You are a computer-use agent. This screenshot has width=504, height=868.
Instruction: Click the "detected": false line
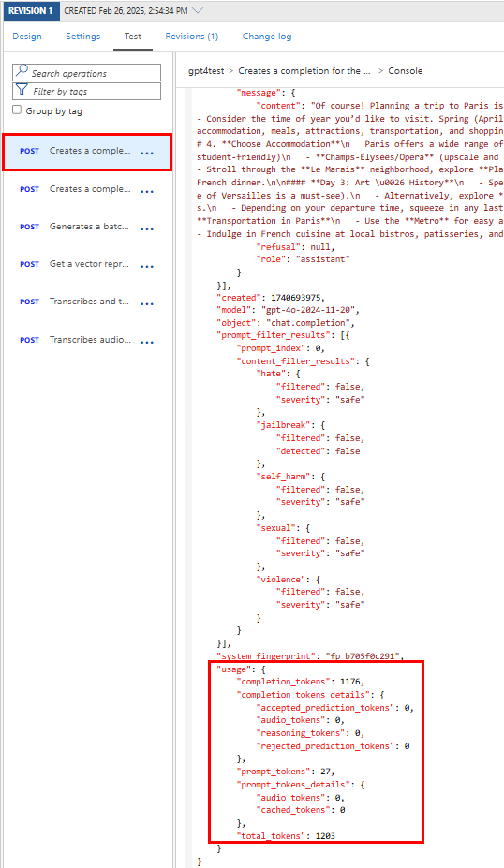tap(318, 451)
